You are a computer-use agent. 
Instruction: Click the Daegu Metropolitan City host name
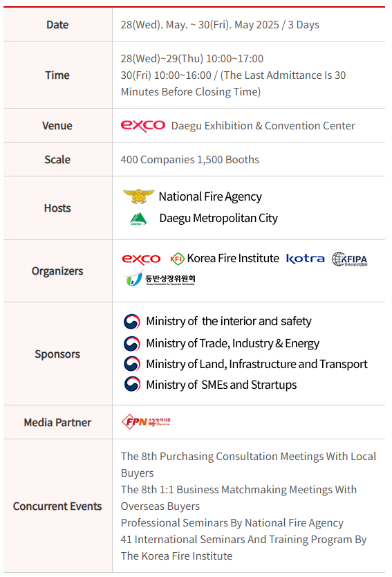(x=218, y=218)
